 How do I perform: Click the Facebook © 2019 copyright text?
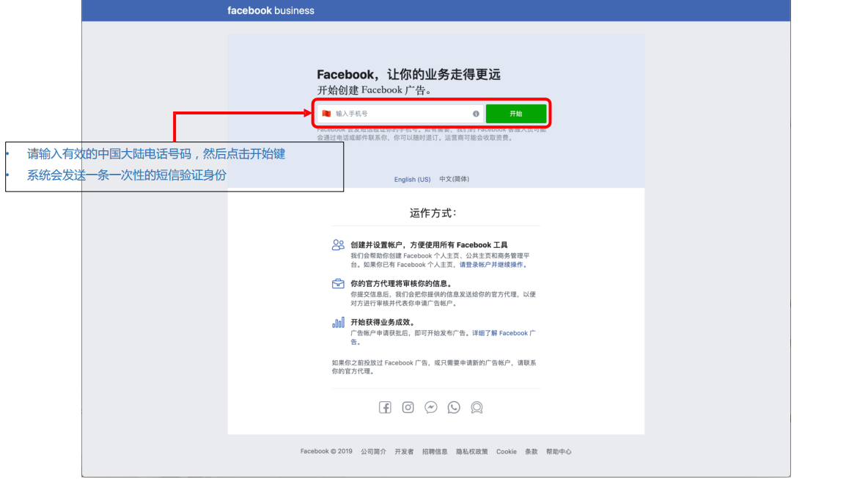coord(326,452)
